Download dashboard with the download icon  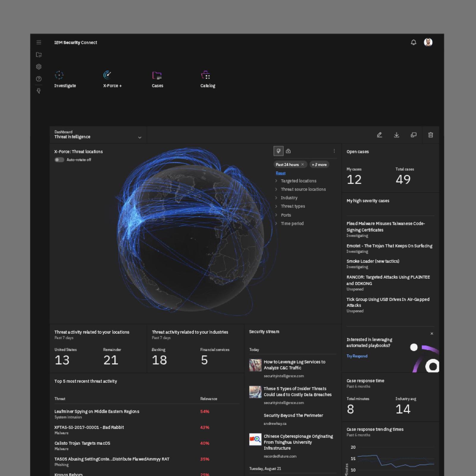click(397, 135)
